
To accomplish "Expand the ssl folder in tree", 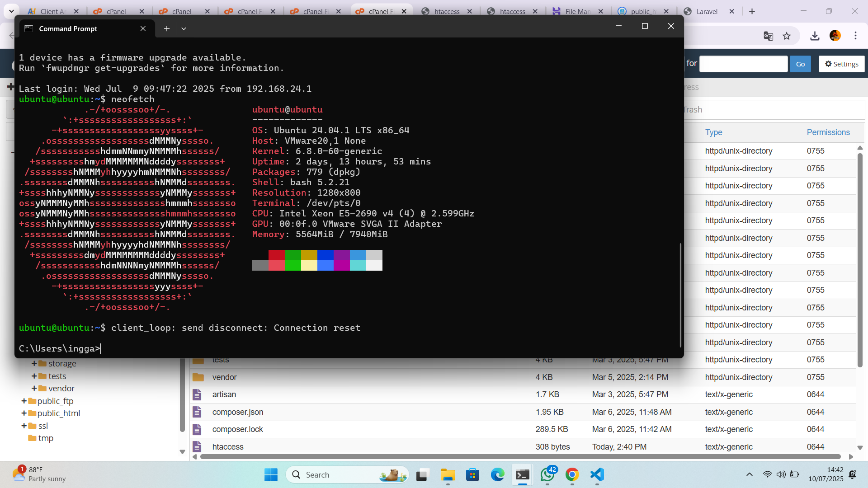I will coord(24,426).
